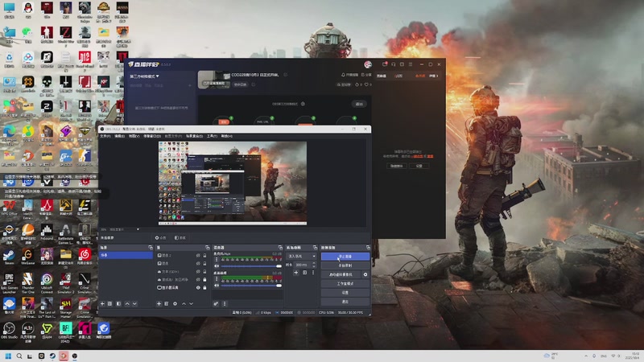Remove the selected scene in Scenes dock
Image resolution: width=644 pixels, height=362 pixels.
110,304
